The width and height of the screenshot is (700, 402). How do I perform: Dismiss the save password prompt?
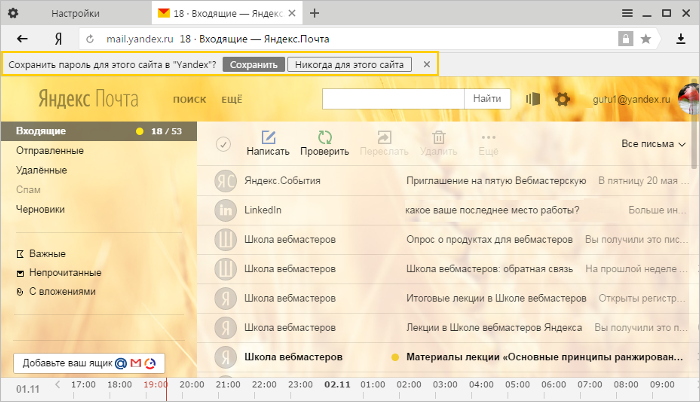coord(427,65)
